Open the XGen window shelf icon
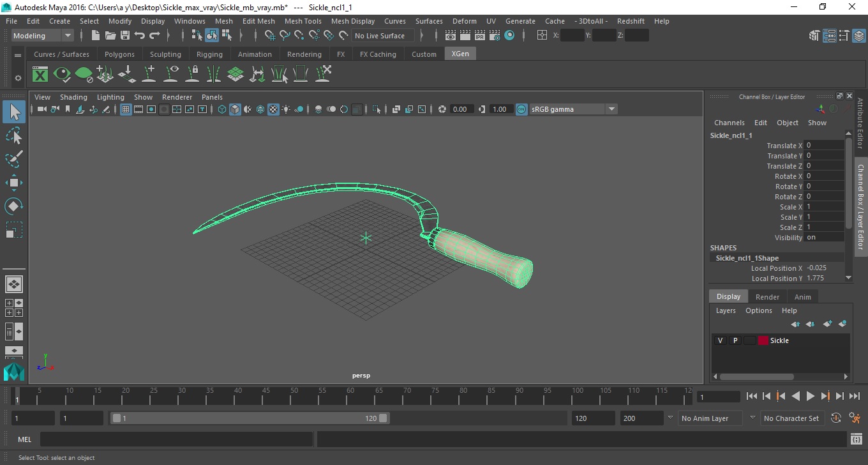 pyautogui.click(x=40, y=74)
